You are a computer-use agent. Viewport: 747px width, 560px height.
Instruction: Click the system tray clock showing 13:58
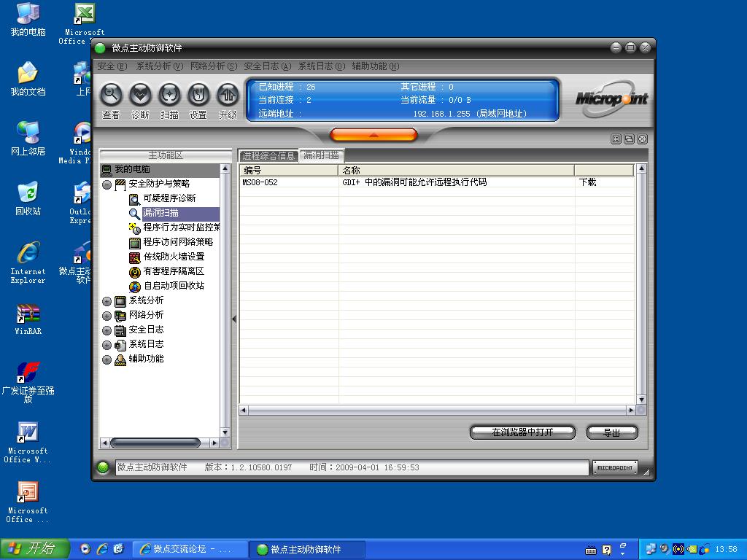[726, 550]
